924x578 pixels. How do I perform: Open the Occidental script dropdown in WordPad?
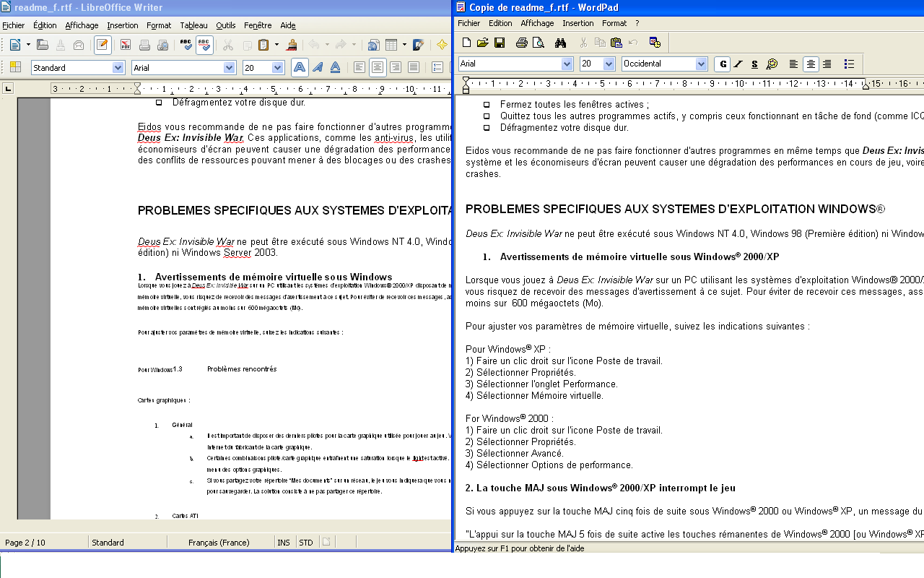pyautogui.click(x=701, y=64)
